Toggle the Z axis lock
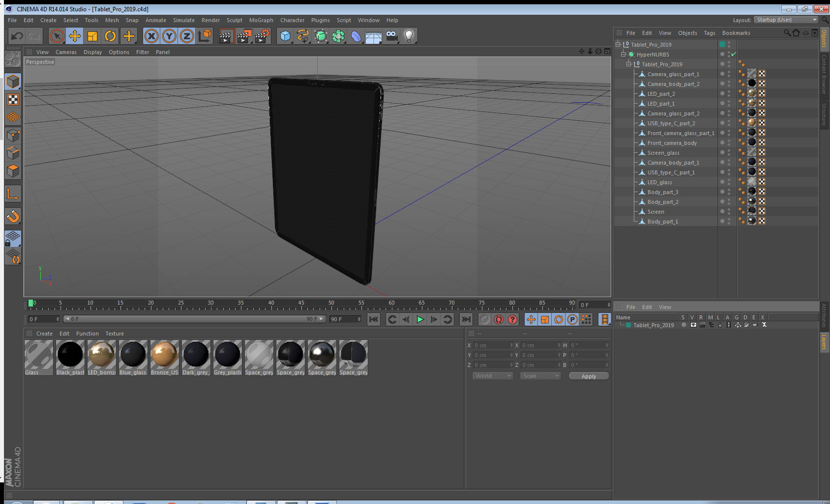The width and height of the screenshot is (830, 504). coord(187,36)
